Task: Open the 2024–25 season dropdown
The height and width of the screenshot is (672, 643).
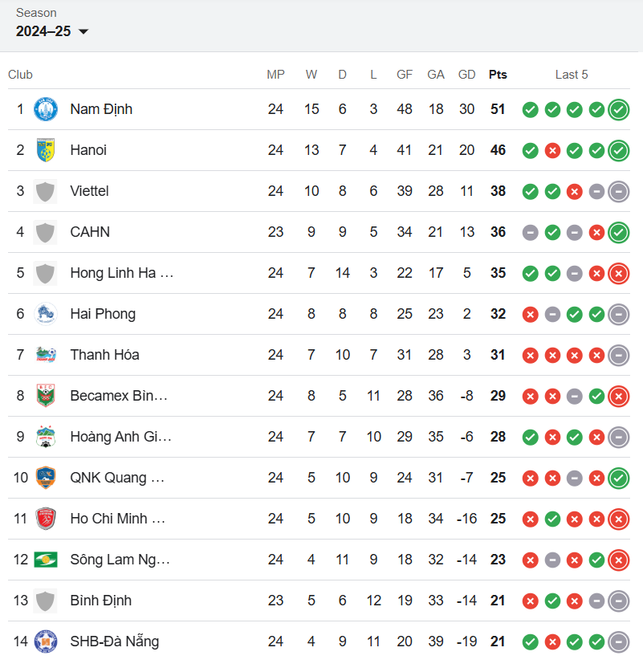Action: (52, 31)
